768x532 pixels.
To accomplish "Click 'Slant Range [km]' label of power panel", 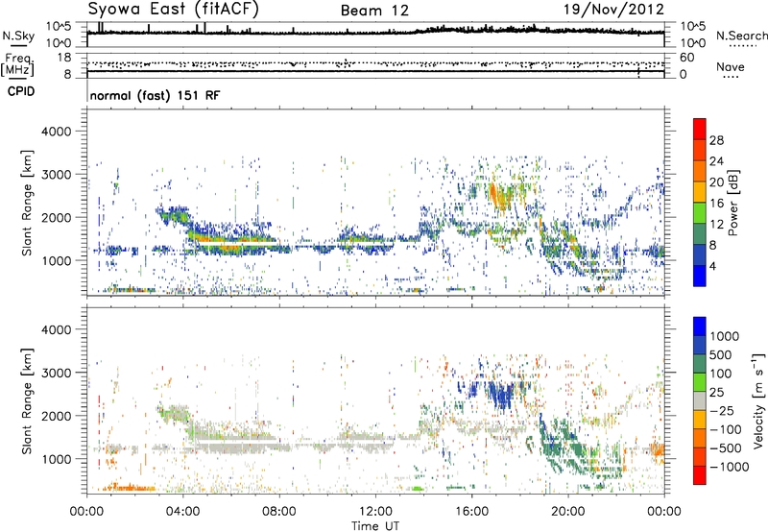I will (27, 203).
